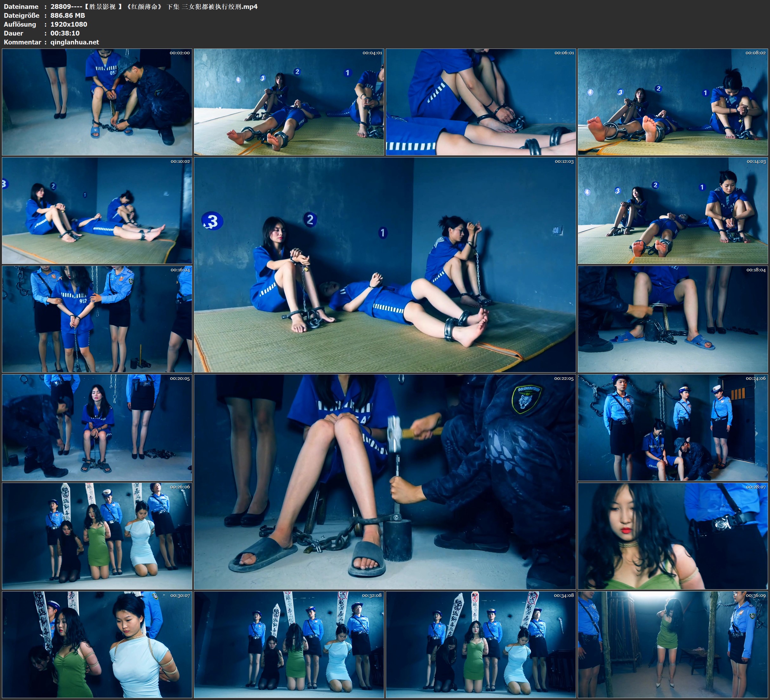Open the large 00:12:03 frame

point(385,265)
